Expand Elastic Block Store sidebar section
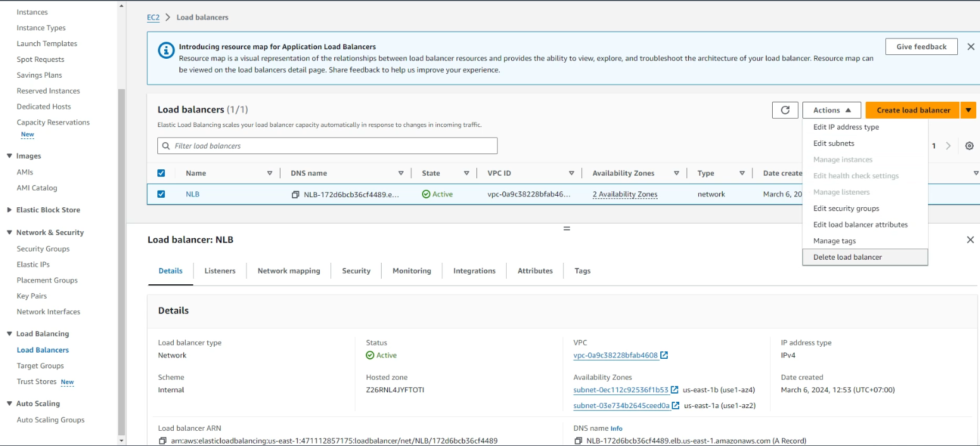The width and height of the screenshot is (980, 446). point(9,210)
